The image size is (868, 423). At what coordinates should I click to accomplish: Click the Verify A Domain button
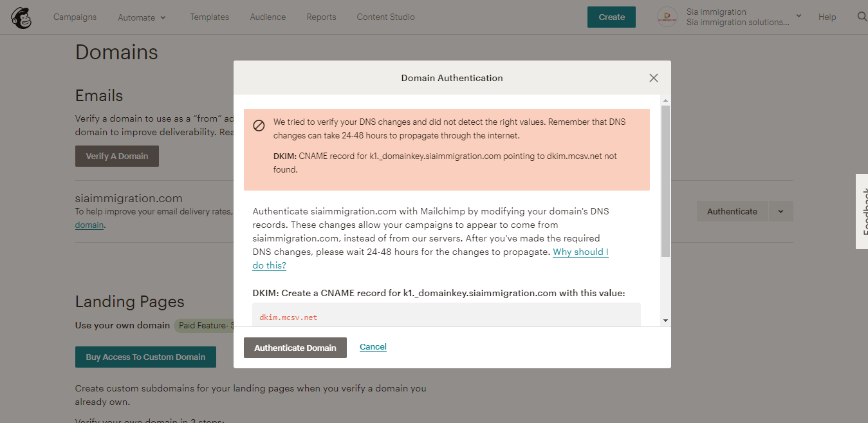click(117, 156)
